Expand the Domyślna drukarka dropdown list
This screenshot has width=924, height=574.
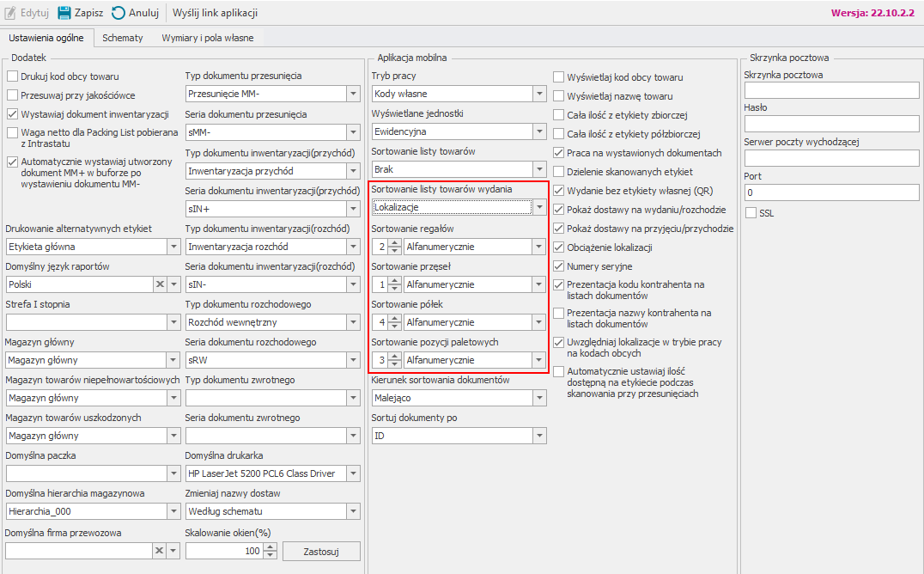353,473
